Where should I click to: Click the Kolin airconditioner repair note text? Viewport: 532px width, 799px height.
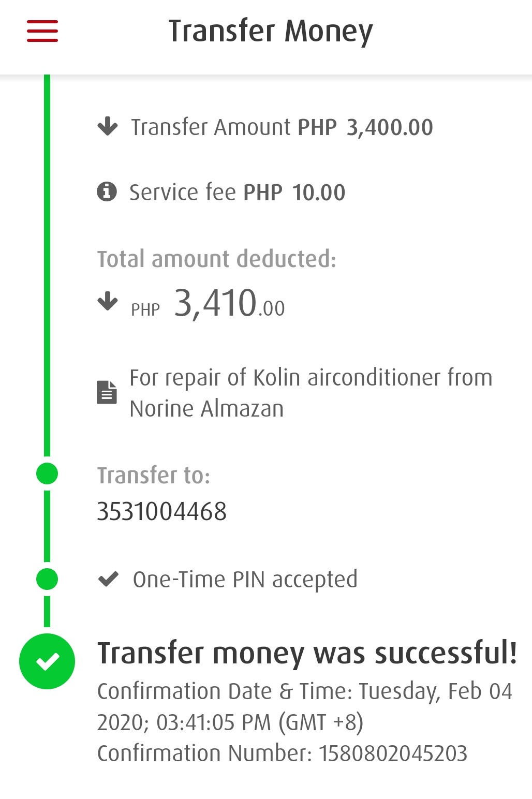(x=311, y=393)
